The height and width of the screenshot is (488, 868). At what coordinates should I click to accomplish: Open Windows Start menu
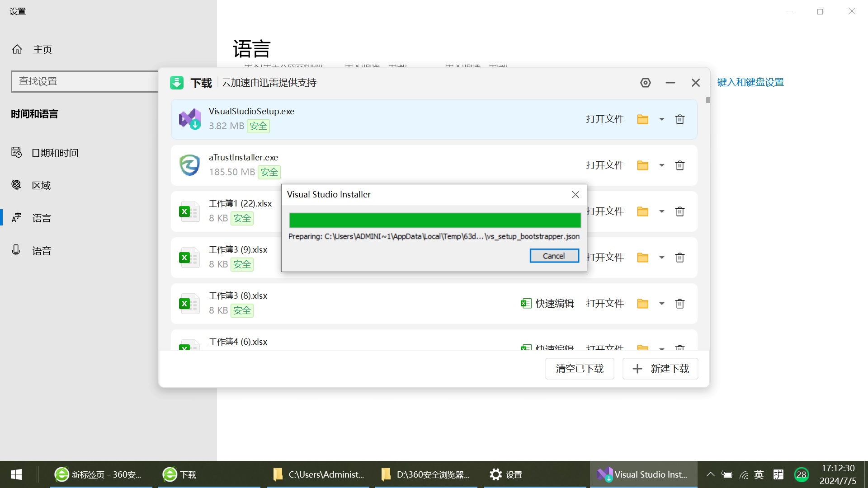pyautogui.click(x=16, y=474)
